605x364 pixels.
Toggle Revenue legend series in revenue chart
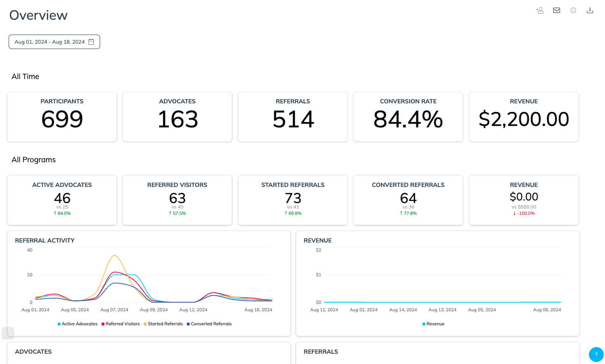tap(433, 324)
